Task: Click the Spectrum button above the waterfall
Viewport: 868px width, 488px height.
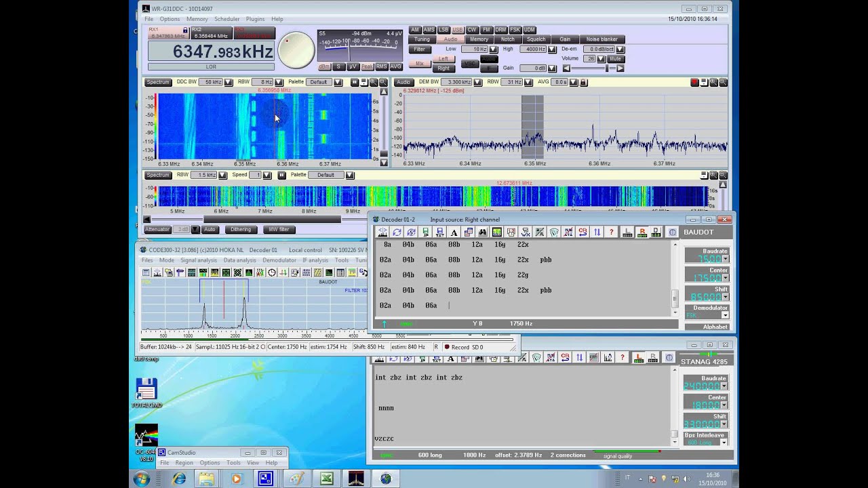Action: click(157, 82)
